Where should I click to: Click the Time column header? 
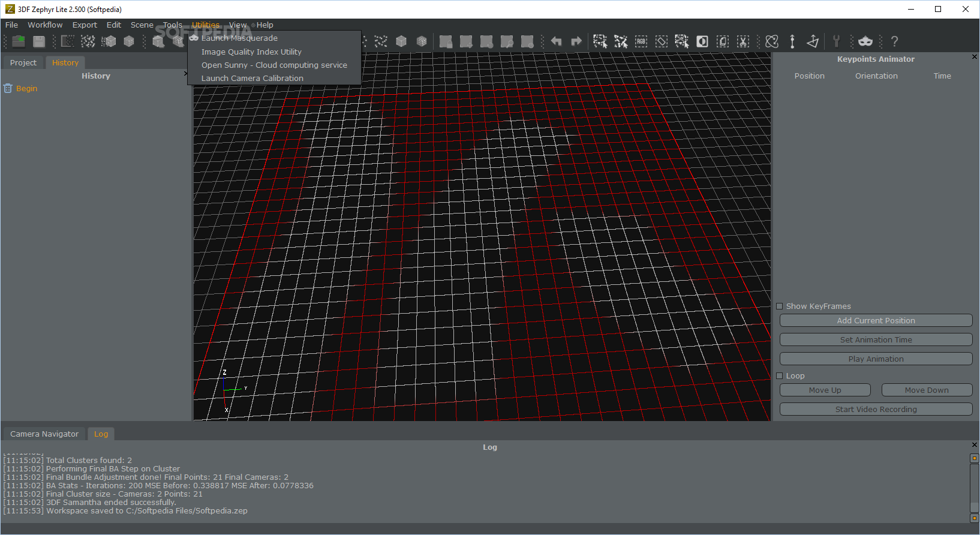942,76
